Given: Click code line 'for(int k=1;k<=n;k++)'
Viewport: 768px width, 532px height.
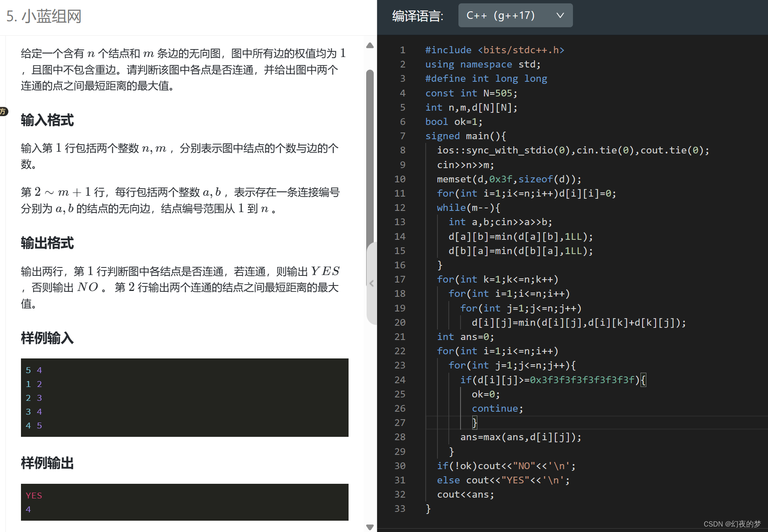Looking at the screenshot, I should tap(497, 279).
